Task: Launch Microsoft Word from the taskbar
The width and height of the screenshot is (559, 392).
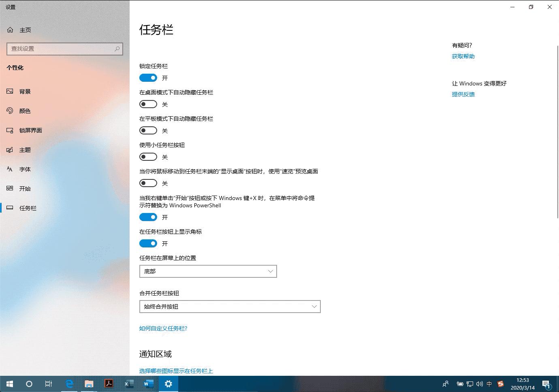Action: pos(148,383)
